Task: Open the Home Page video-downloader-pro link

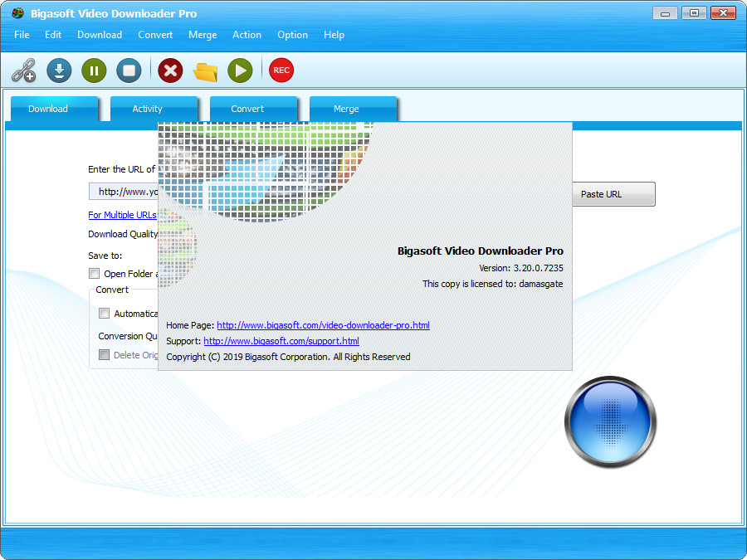Action: (323, 325)
